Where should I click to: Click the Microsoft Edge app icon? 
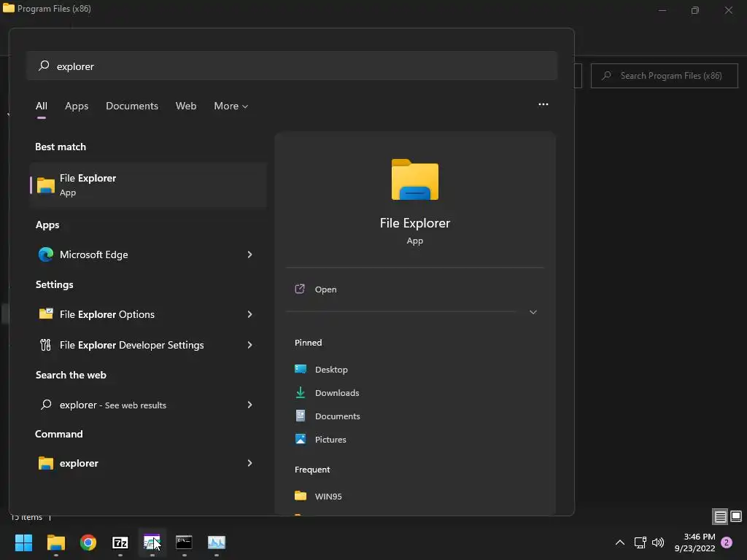pyautogui.click(x=46, y=254)
